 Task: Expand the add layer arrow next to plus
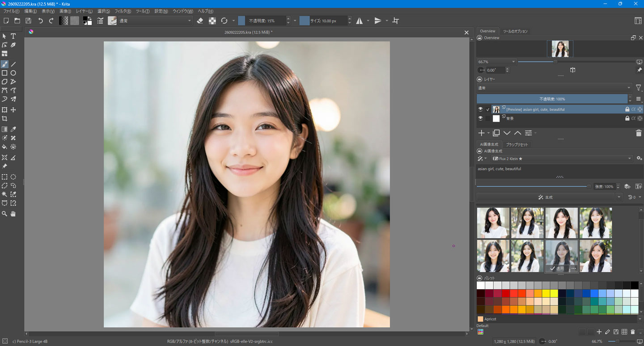[x=488, y=133]
